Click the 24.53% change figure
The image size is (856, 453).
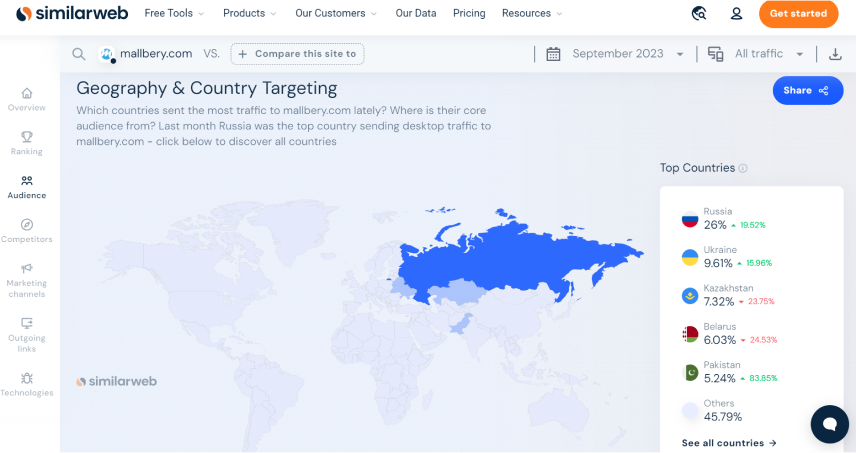[763, 340]
